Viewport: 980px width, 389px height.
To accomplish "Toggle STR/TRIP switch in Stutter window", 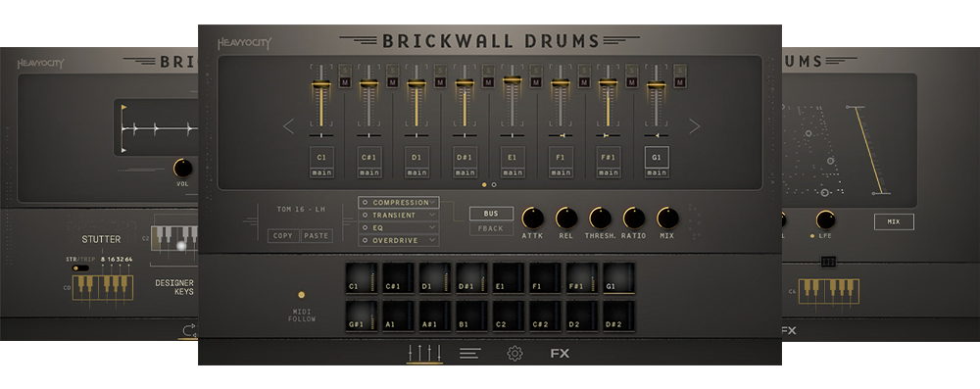I will point(80,268).
